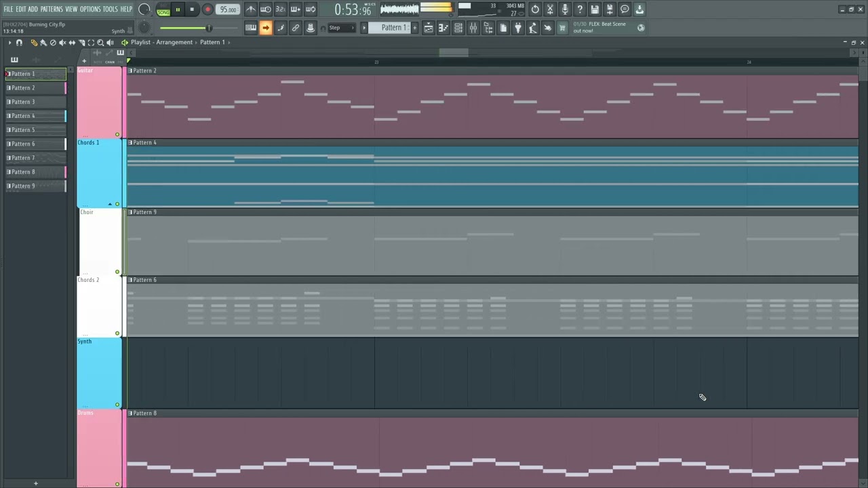Toggle SONG / pattern playback mode
This screenshot has height=488, width=868.
163,10
